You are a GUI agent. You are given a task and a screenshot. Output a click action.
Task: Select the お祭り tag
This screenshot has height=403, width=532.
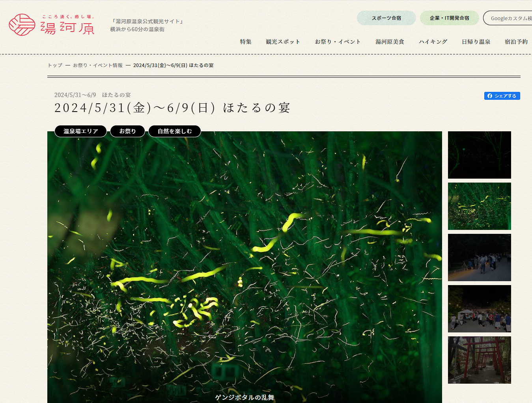[127, 131]
